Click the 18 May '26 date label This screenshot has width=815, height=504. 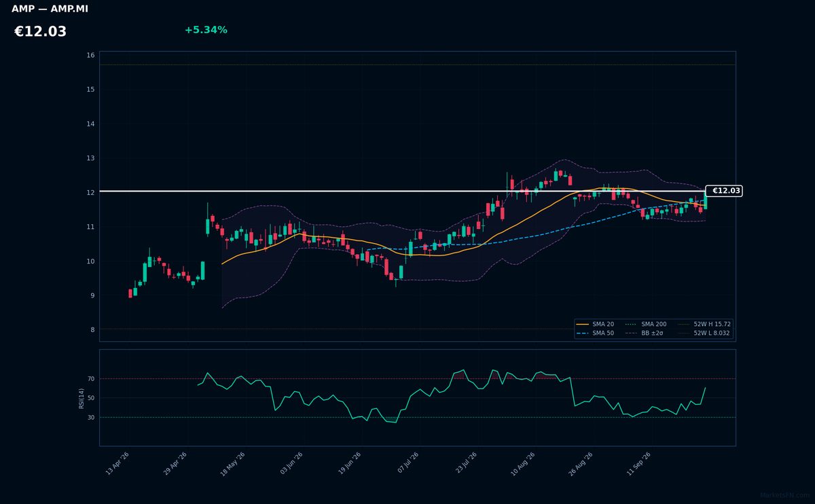click(233, 463)
